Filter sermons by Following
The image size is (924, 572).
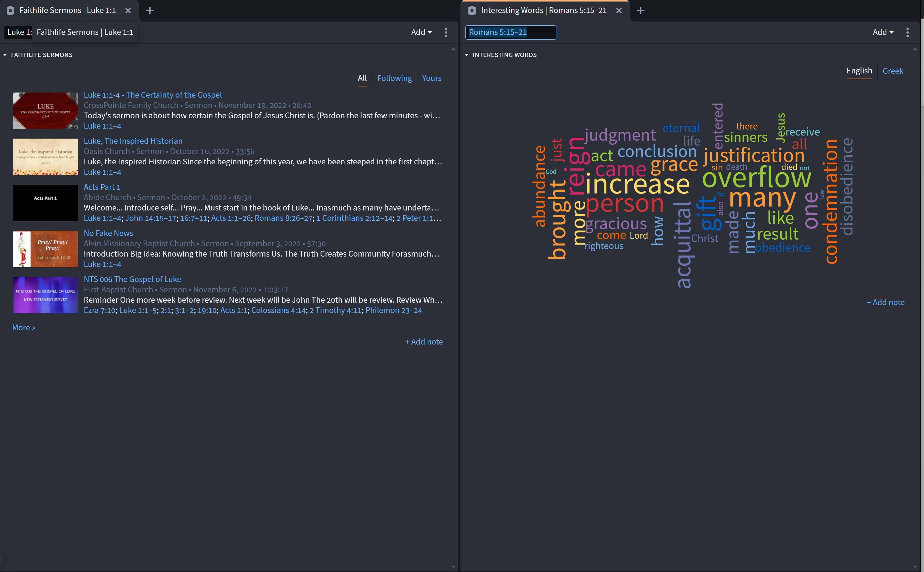coord(394,78)
